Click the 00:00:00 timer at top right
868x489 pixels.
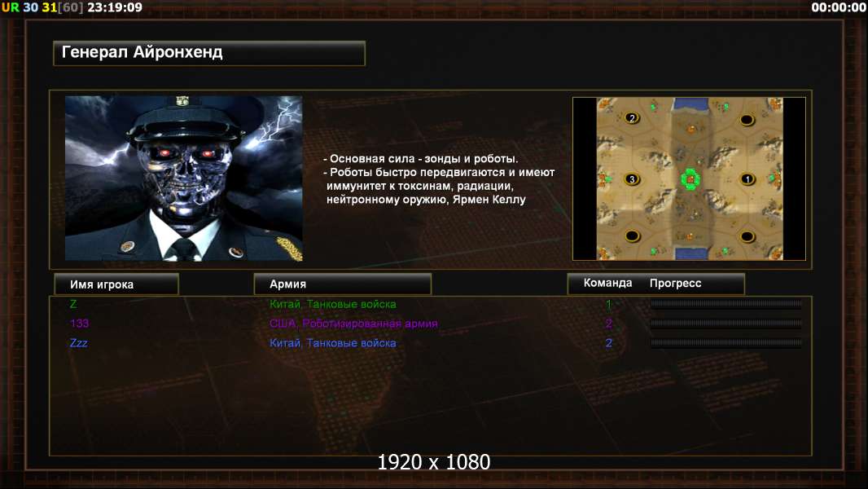click(x=839, y=7)
